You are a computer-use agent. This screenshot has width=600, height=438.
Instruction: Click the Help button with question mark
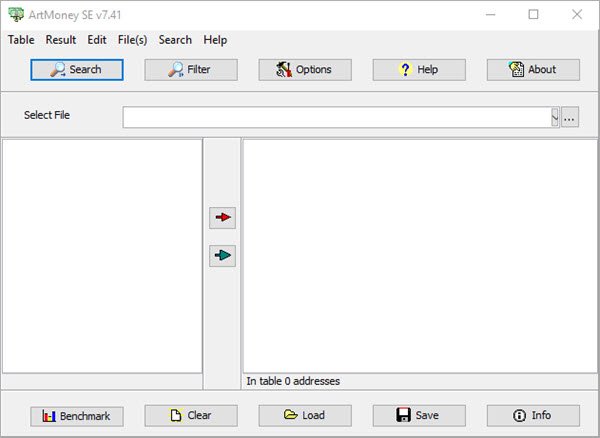pos(419,70)
